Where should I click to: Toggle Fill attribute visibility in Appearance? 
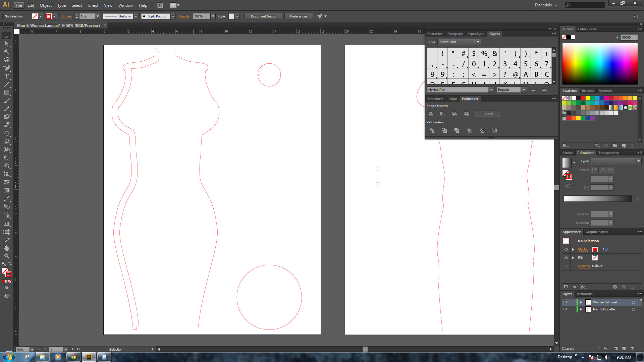[x=566, y=258]
